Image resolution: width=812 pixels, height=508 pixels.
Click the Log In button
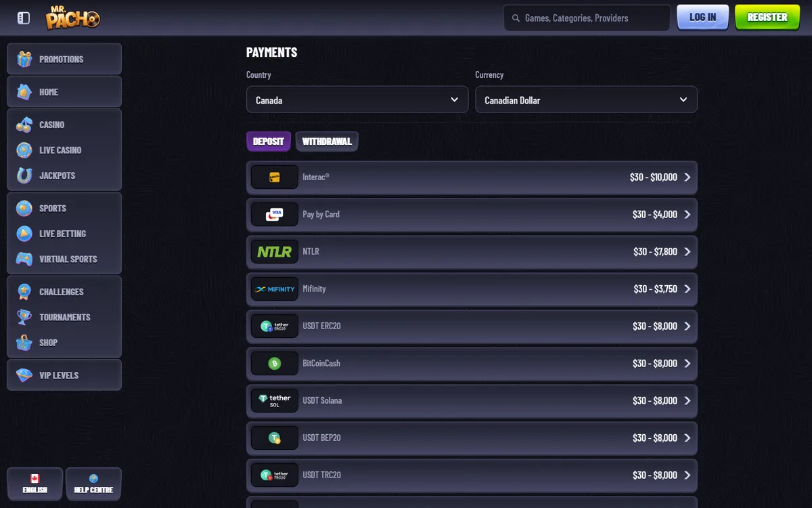702,18
